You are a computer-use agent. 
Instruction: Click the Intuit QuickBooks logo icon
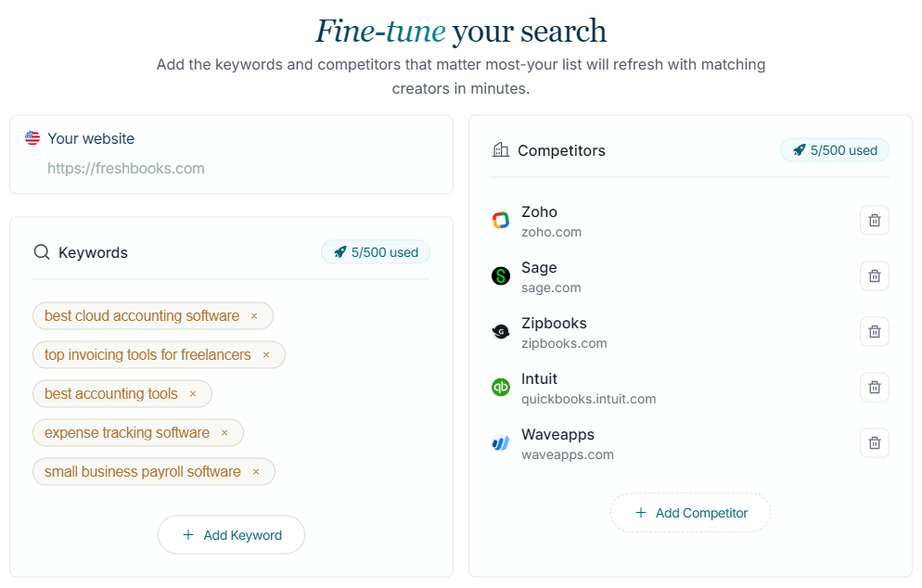tap(501, 388)
